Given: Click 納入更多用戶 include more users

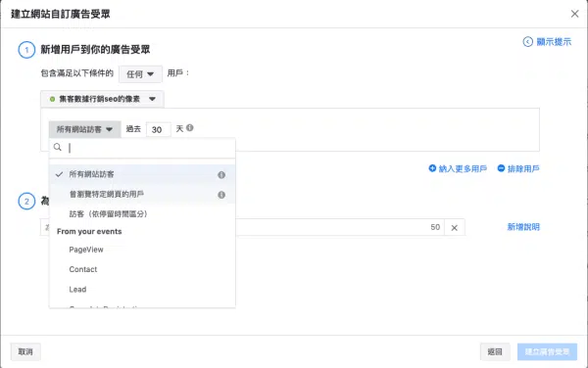Looking at the screenshot, I should click(x=458, y=169).
